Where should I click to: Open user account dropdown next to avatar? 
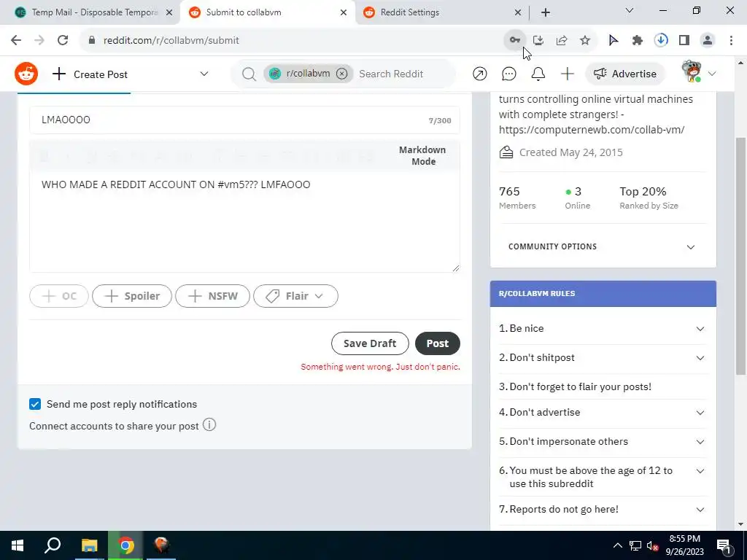coord(712,74)
